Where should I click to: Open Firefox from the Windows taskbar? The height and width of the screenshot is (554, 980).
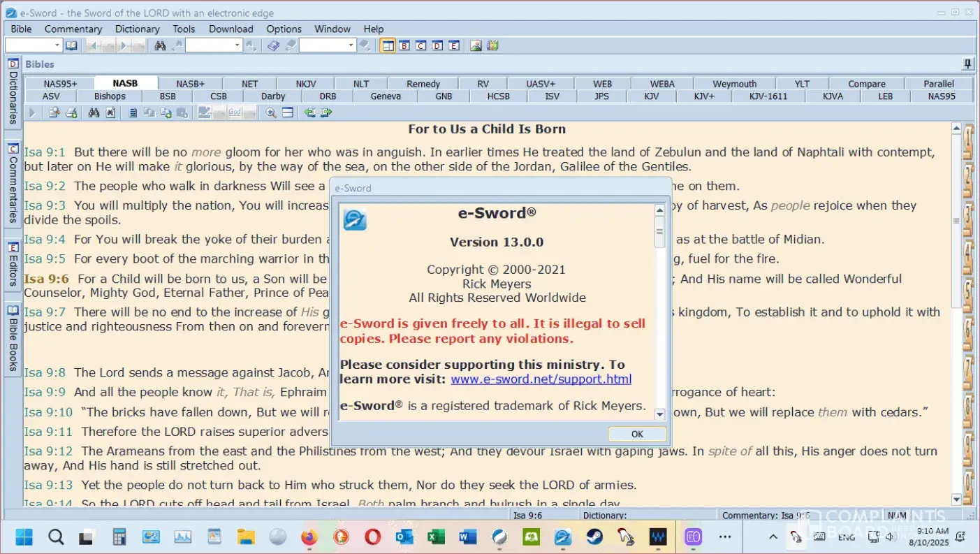[x=309, y=537]
